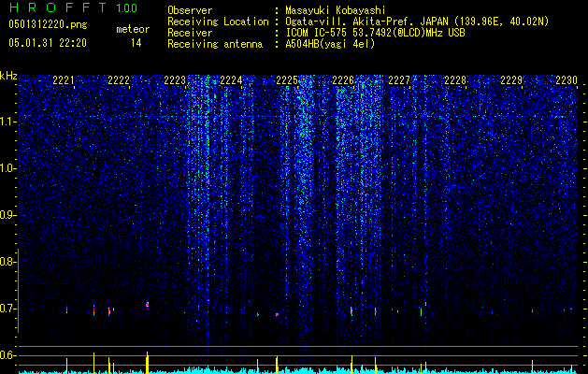
Task: Select the file name 0501312220.png
Action: click(48, 25)
